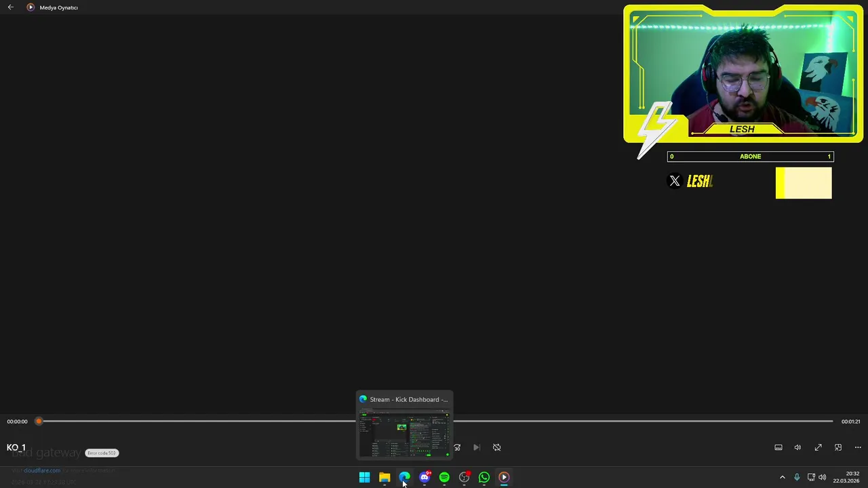Show hidden system tray icons
868x488 pixels.
[x=783, y=477]
